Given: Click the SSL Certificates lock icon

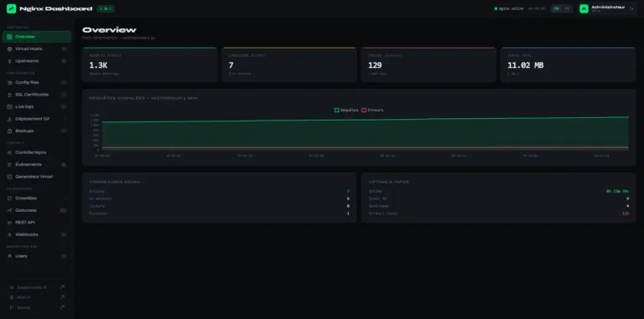Looking at the screenshot, I should (x=10, y=95).
